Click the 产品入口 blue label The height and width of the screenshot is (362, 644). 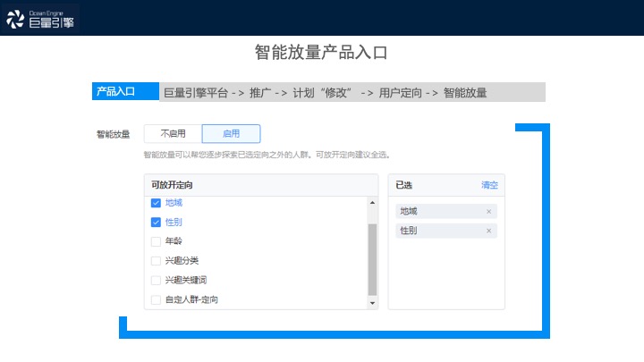[125, 91]
